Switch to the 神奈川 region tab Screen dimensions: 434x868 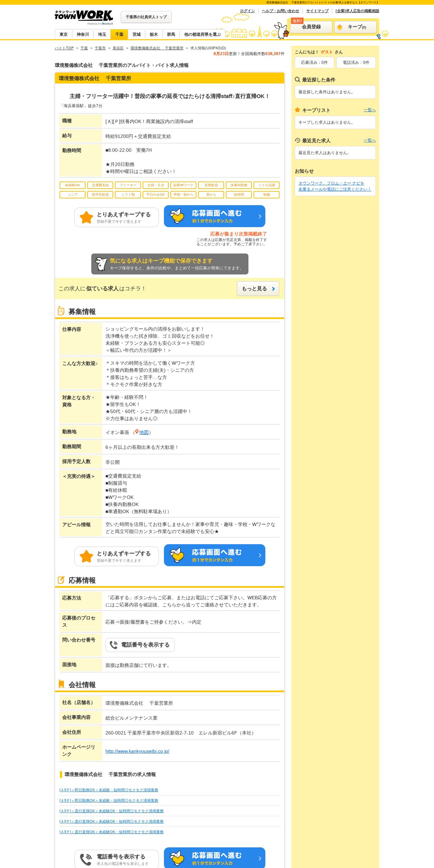(x=82, y=34)
